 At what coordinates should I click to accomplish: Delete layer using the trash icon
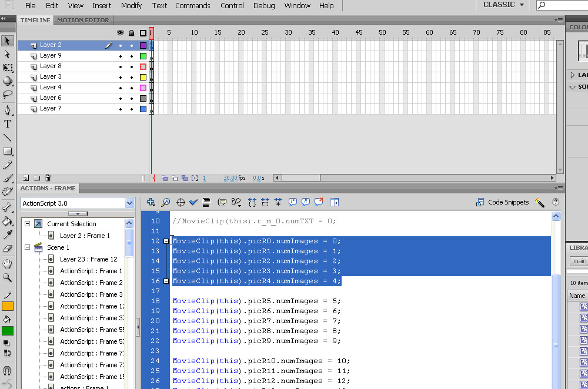coord(48,177)
